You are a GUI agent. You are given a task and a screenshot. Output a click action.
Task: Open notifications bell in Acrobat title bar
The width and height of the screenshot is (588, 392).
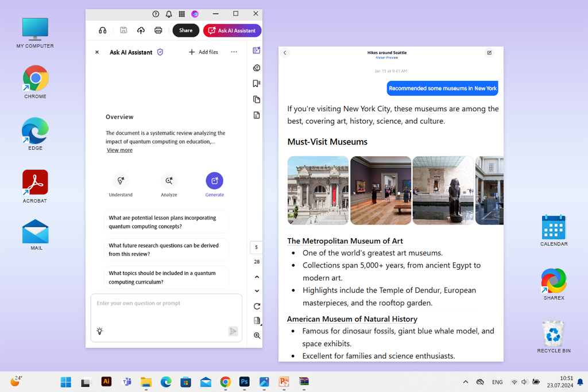pos(169,14)
